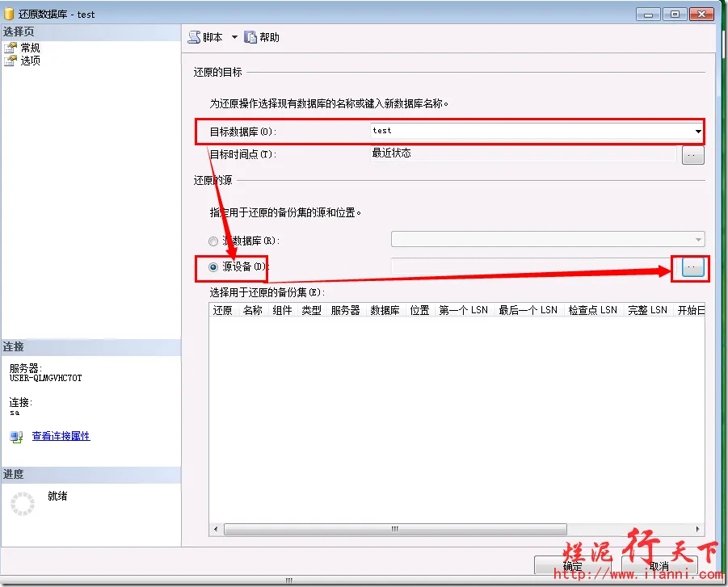Viewport: 728px width, 587px height.
Task: Click the 检查点 LSN column header
Action: [x=593, y=310]
